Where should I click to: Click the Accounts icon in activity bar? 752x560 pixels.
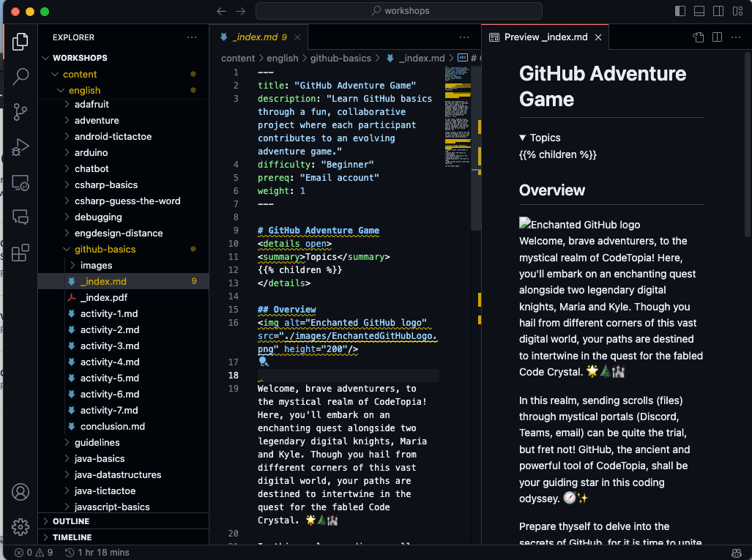coord(21,491)
